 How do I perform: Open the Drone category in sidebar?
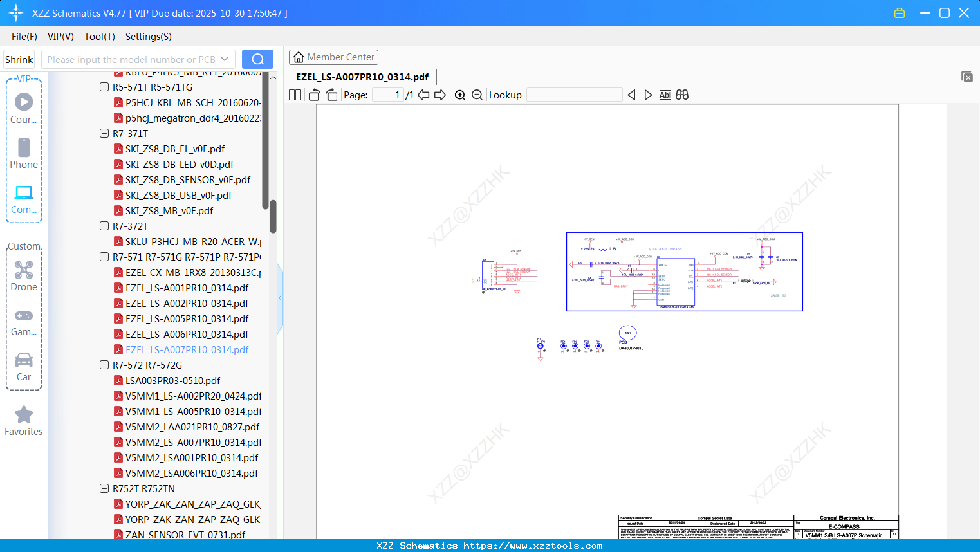tap(24, 276)
